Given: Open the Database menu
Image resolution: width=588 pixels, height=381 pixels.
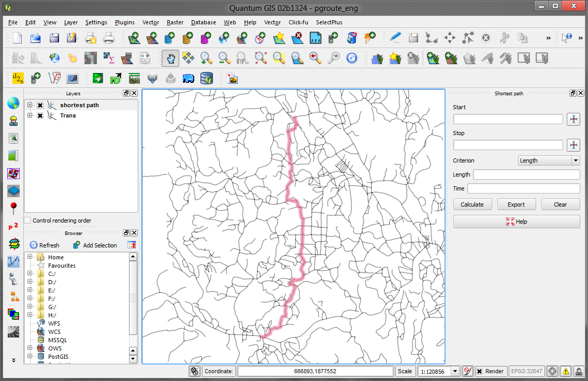Looking at the screenshot, I should coord(203,22).
